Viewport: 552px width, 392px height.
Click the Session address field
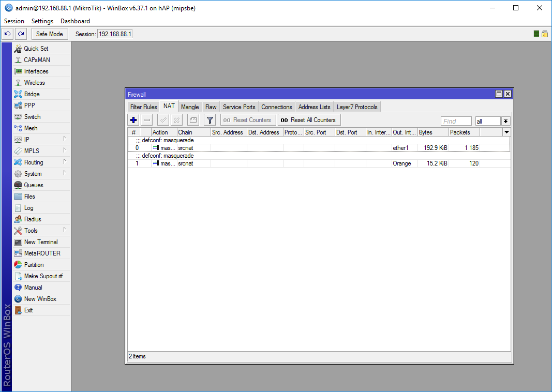click(x=115, y=34)
